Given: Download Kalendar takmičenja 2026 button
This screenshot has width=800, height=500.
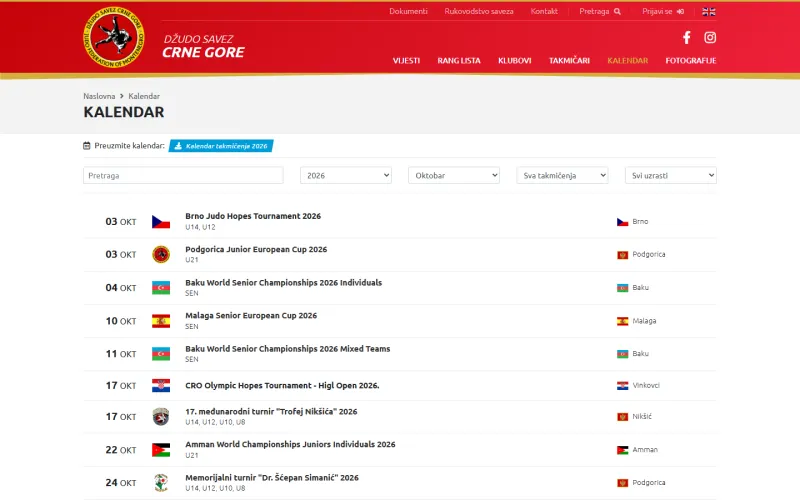Looking at the screenshot, I should (221, 146).
